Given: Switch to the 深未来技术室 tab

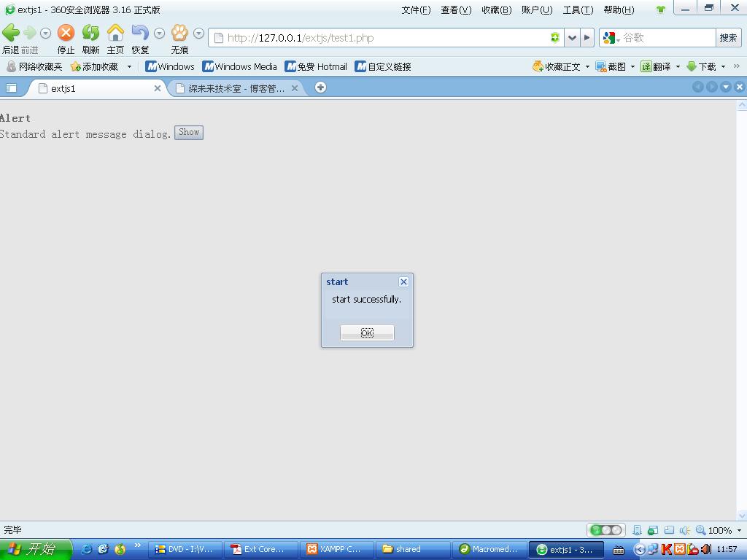Looking at the screenshot, I should click(236, 88).
